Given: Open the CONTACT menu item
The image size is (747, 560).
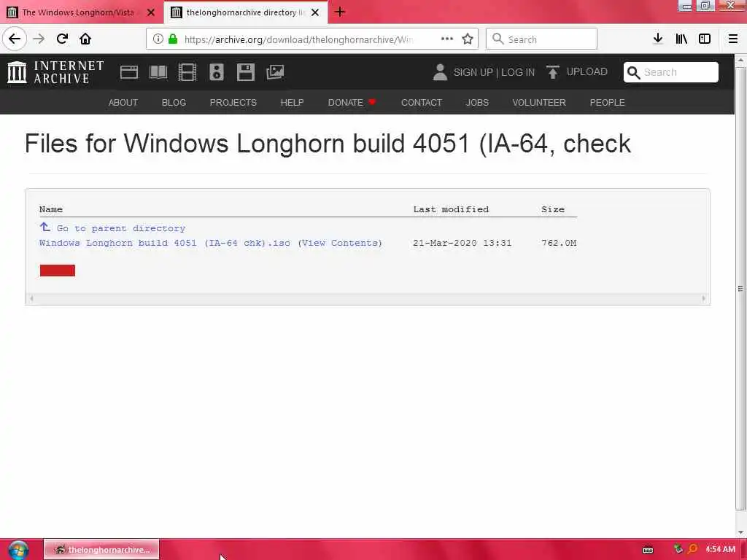Looking at the screenshot, I should tap(422, 102).
